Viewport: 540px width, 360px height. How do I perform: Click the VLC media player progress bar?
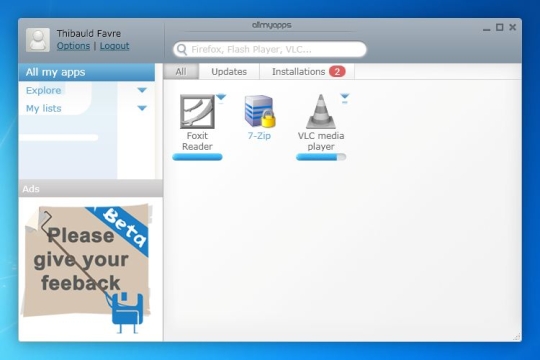pos(321,157)
